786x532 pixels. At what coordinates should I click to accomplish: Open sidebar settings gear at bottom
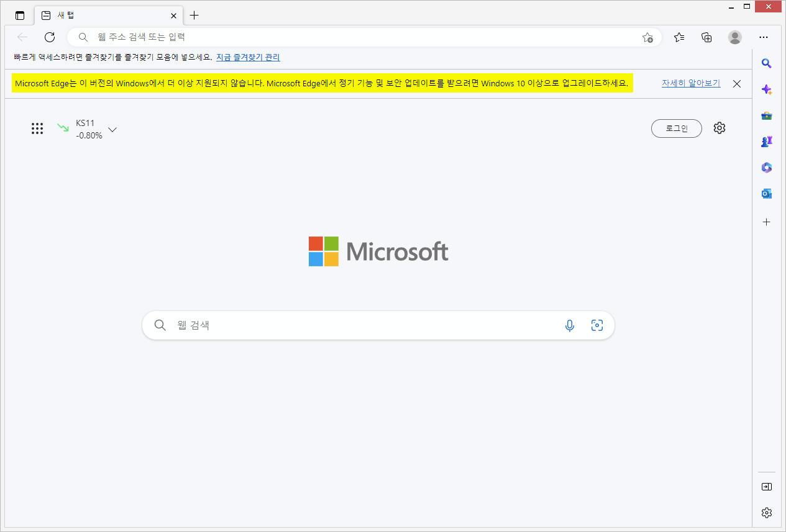pos(767,513)
